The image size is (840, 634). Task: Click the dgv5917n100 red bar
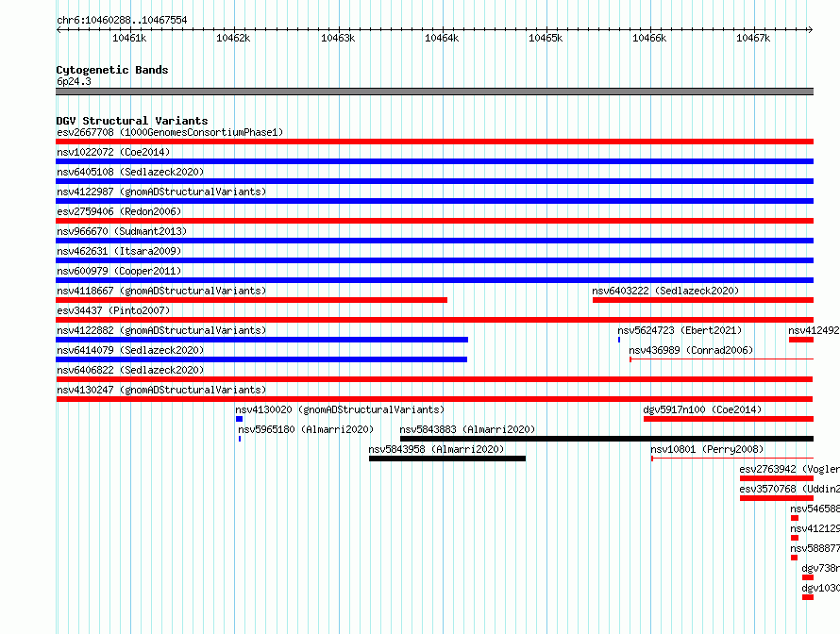point(729,419)
